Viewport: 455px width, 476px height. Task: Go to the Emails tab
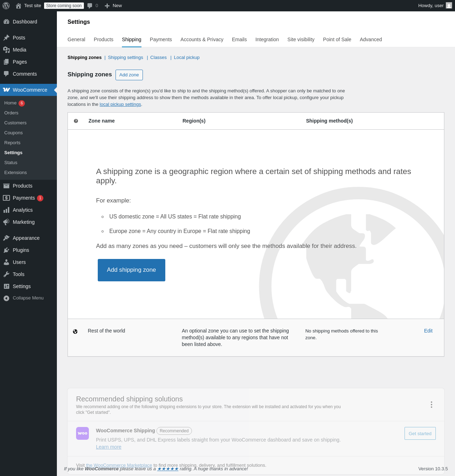[239, 39]
